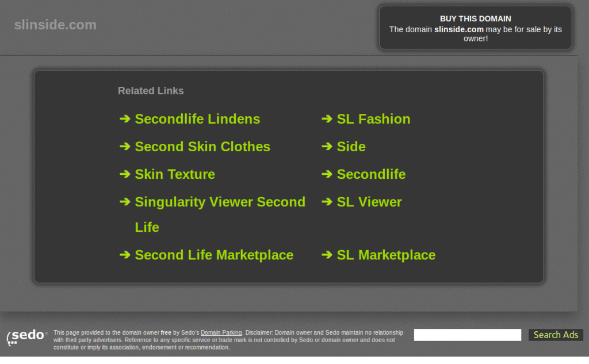Click the Search Ads button

556,335
